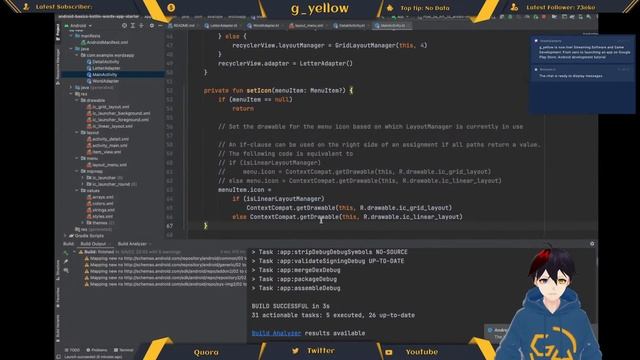Image resolution: width=640 pixels, height=360 pixels.
Task: Collapse the values folder
Action: coord(77,191)
